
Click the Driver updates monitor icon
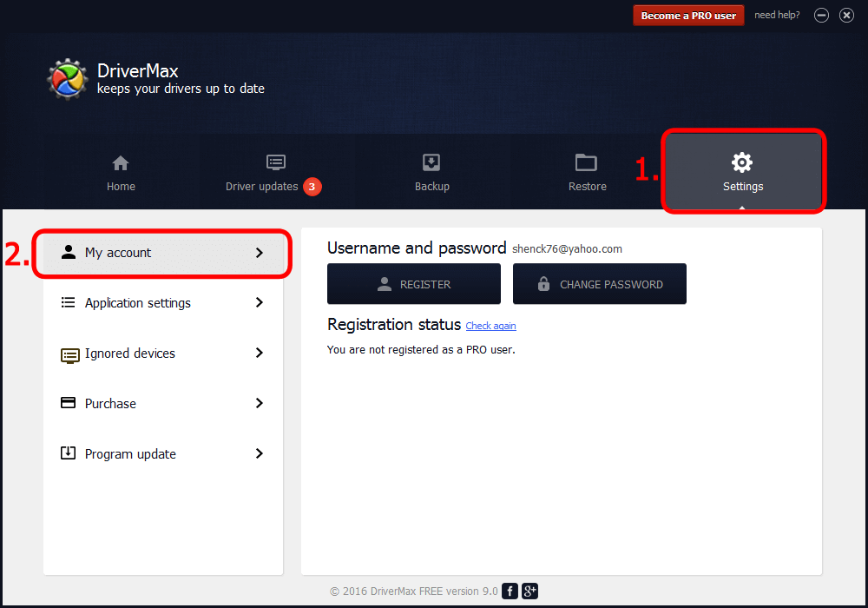point(276,162)
